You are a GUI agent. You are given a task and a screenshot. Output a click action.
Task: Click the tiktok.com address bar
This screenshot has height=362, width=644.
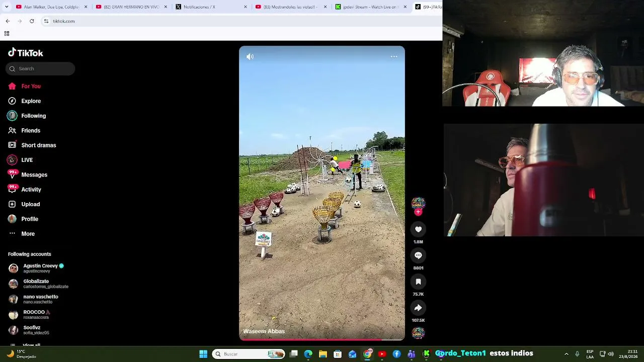[242, 21]
